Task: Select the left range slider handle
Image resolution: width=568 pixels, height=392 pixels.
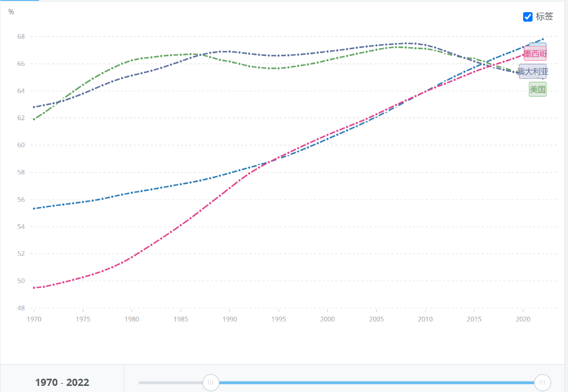Action: [x=210, y=382]
